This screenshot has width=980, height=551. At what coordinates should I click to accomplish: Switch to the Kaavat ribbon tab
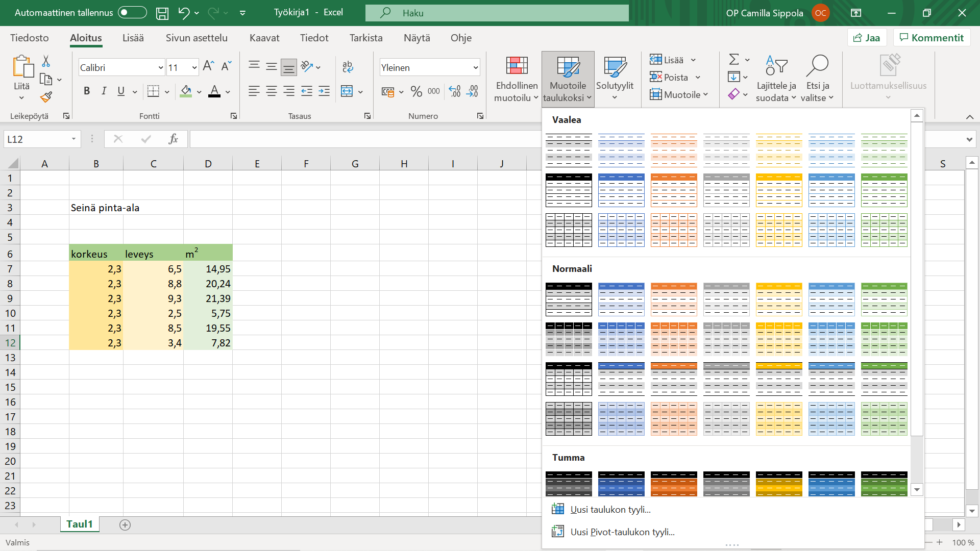coord(264,38)
